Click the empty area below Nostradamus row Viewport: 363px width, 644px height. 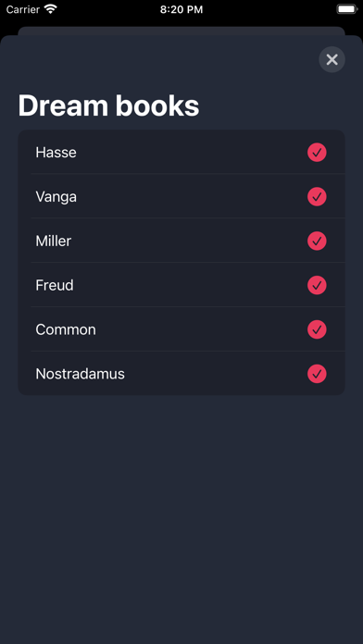pyautogui.click(x=181, y=517)
